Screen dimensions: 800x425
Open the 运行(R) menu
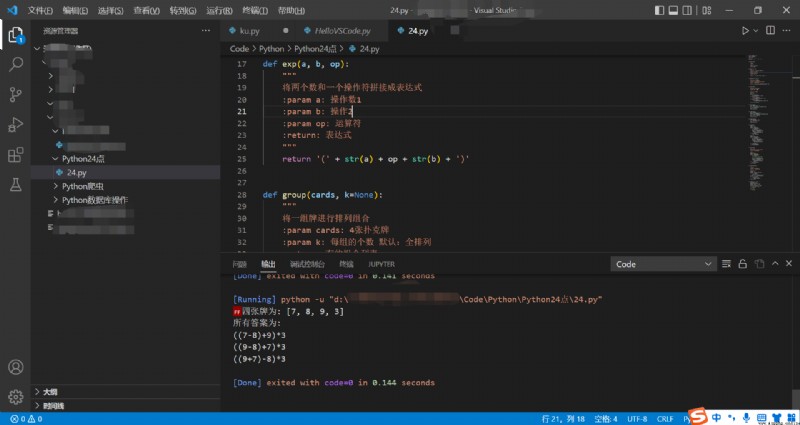pos(219,10)
